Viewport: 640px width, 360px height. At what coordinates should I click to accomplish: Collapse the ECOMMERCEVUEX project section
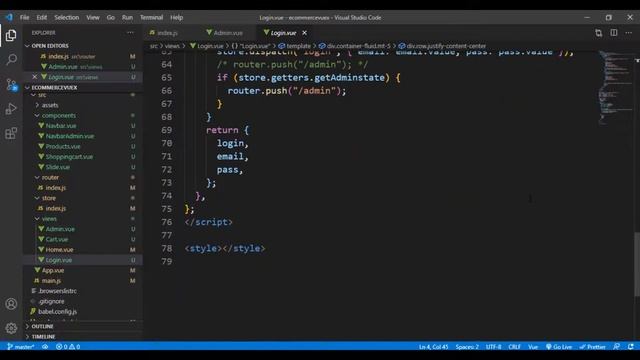pyautogui.click(x=53, y=87)
